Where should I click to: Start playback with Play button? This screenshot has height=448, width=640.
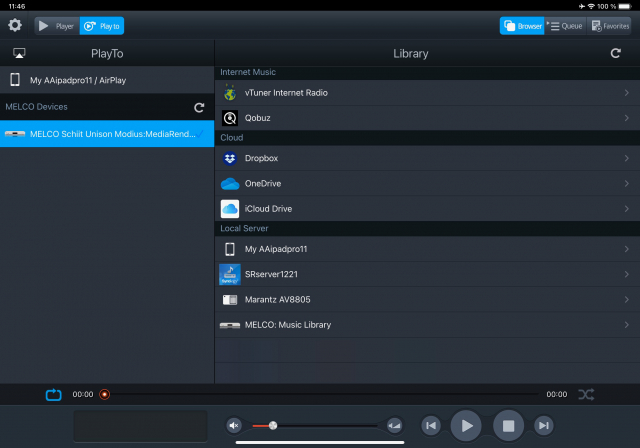click(466, 426)
